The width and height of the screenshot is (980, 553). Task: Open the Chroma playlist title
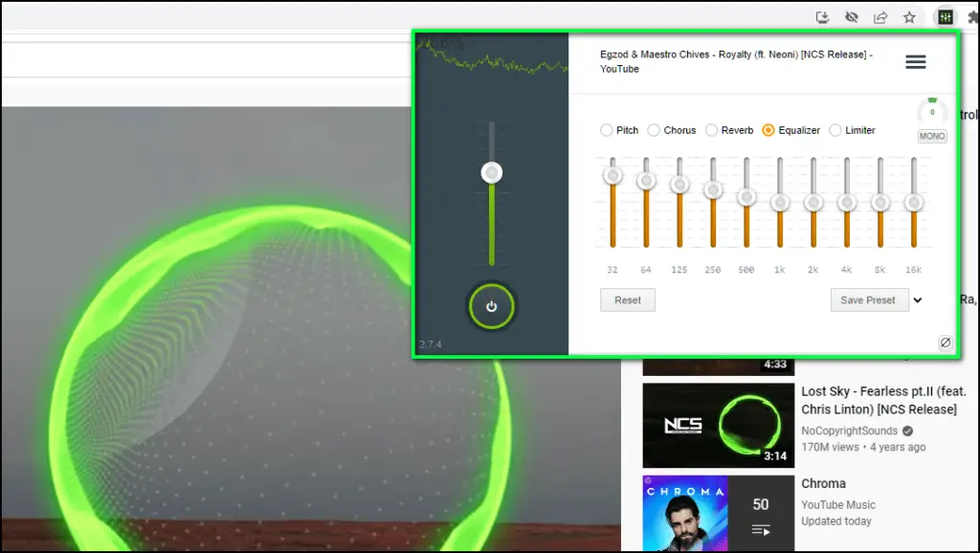823,484
